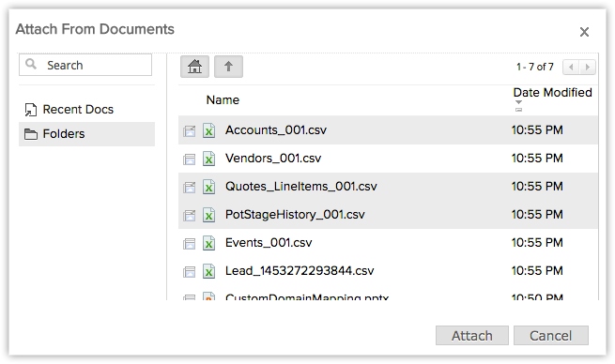Click preview icon for Events_001.csv
This screenshot has width=615, height=364.
[x=189, y=243]
